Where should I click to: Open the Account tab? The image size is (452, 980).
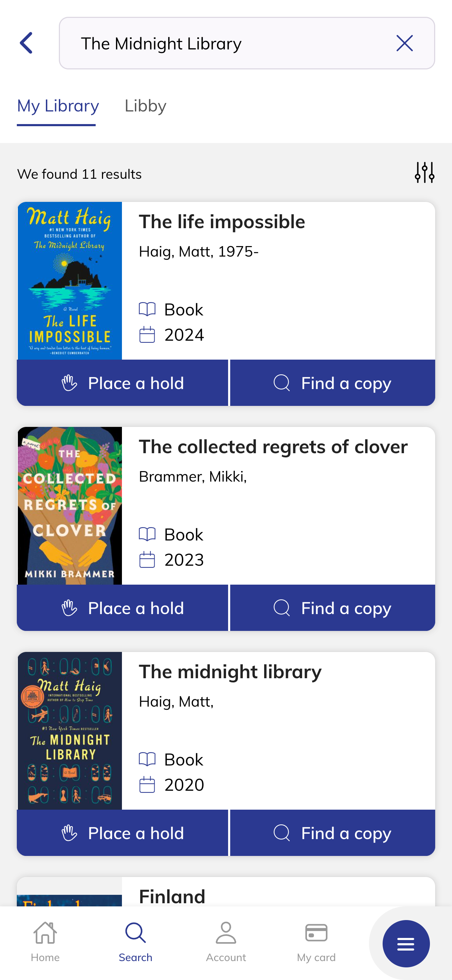point(226,941)
